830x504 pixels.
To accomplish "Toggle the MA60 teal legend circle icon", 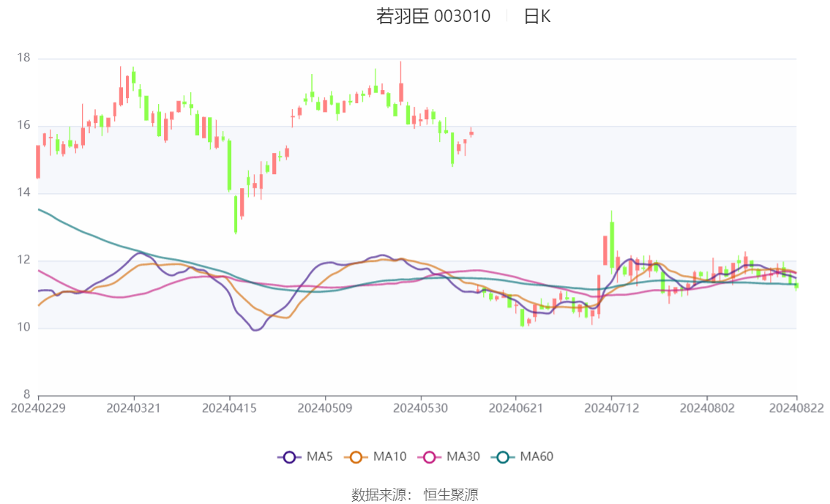I will click(503, 457).
